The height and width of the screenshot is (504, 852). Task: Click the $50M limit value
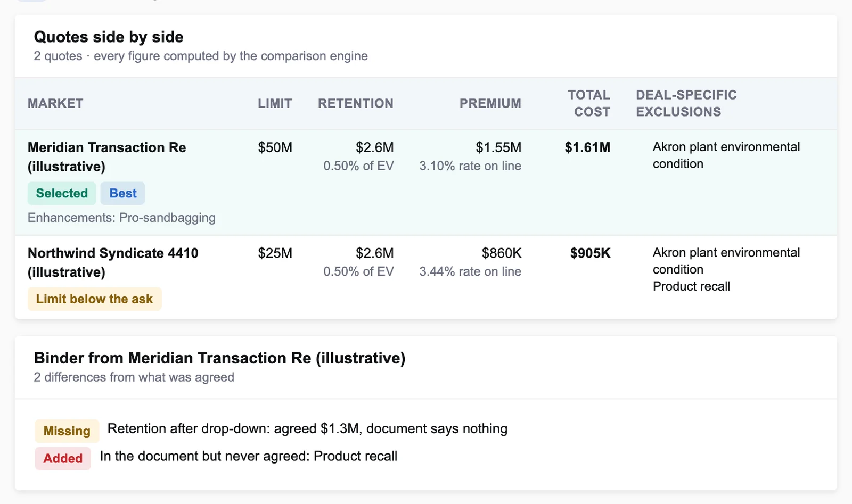point(275,147)
